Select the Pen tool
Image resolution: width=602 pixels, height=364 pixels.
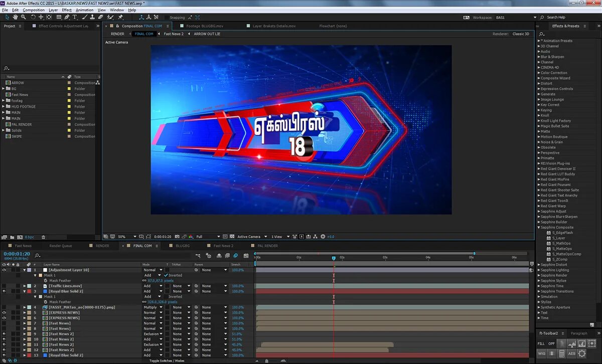pyautogui.click(x=67, y=17)
